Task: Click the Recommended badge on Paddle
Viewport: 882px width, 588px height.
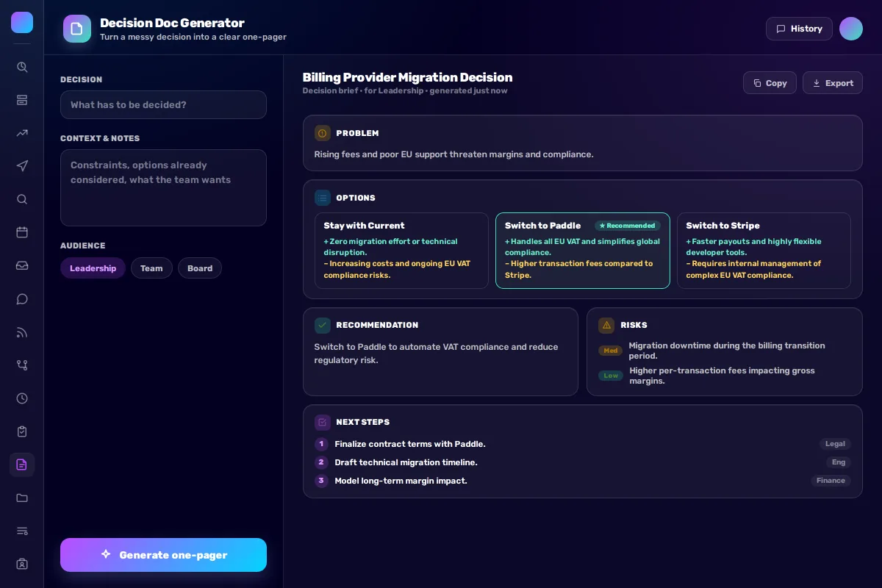Action: [627, 226]
